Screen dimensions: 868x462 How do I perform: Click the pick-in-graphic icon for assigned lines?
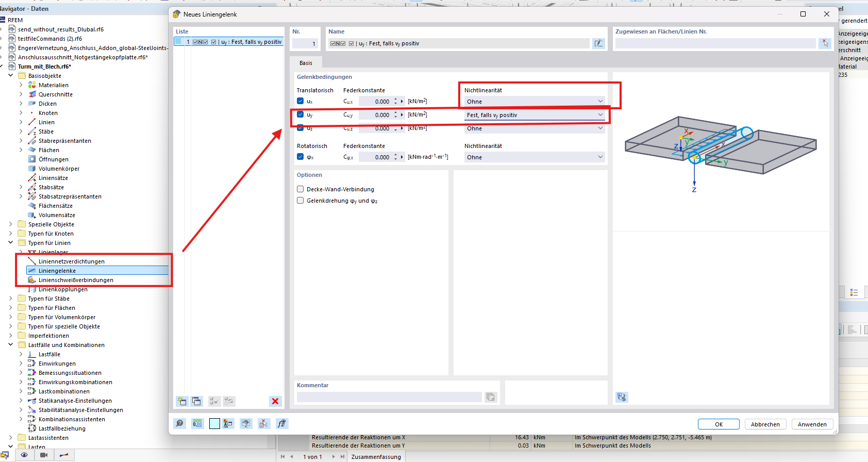pyautogui.click(x=825, y=44)
